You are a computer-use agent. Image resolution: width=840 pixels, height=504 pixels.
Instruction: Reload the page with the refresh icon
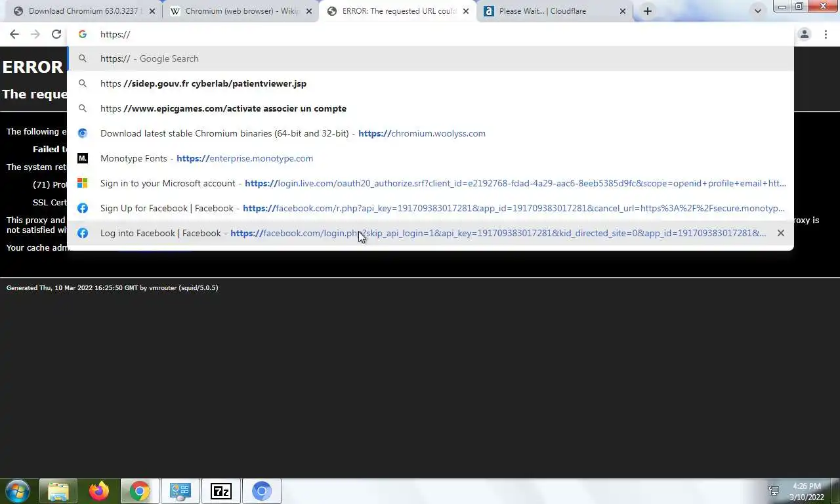56,35
